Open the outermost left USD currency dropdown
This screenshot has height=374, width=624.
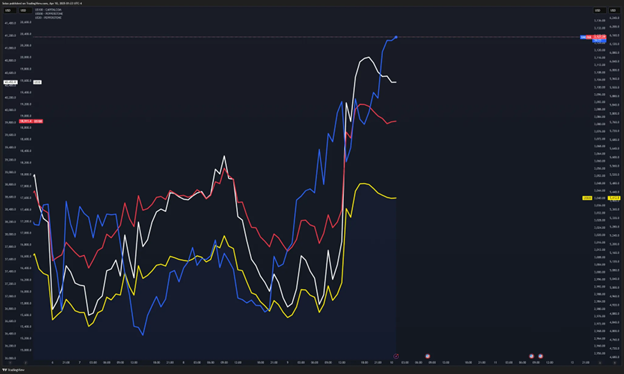(10, 10)
